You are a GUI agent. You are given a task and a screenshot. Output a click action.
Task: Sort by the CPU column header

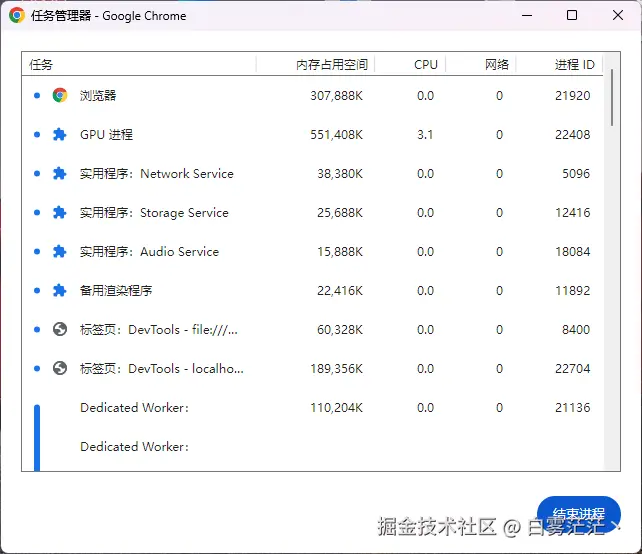(410, 64)
